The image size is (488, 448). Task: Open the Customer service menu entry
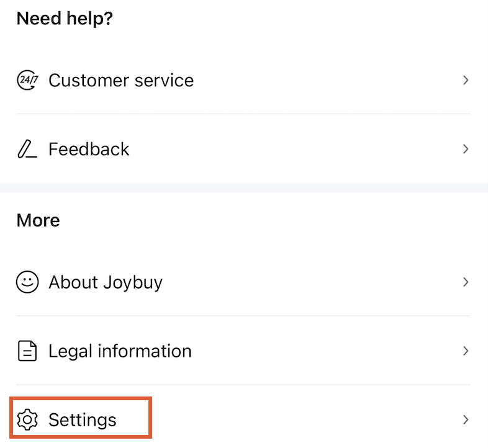click(121, 81)
